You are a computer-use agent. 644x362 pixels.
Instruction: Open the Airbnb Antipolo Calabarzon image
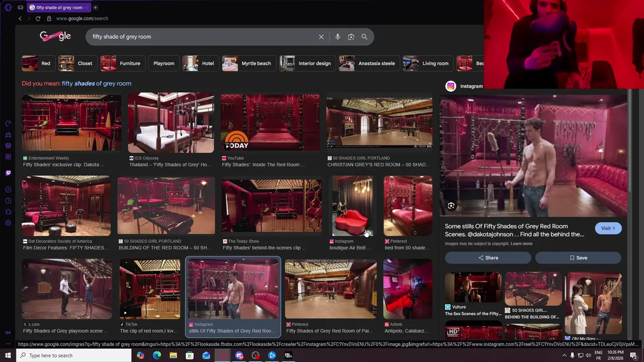point(408,289)
